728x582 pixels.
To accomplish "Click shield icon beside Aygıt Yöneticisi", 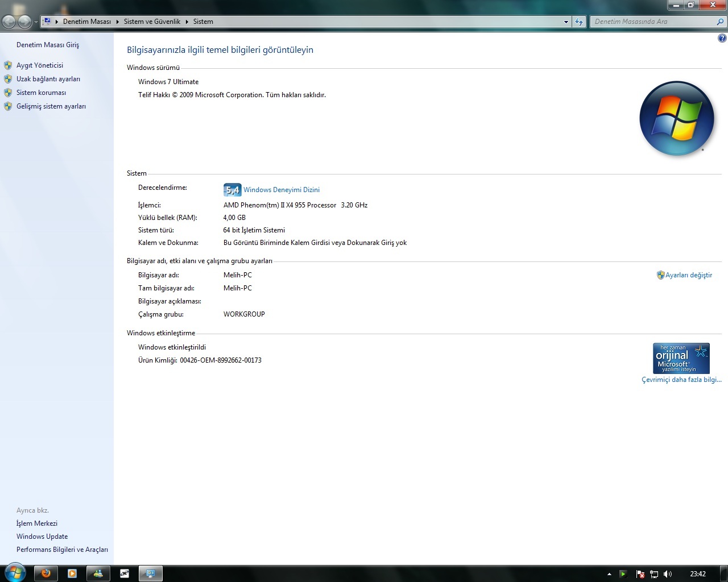I will click(8, 65).
